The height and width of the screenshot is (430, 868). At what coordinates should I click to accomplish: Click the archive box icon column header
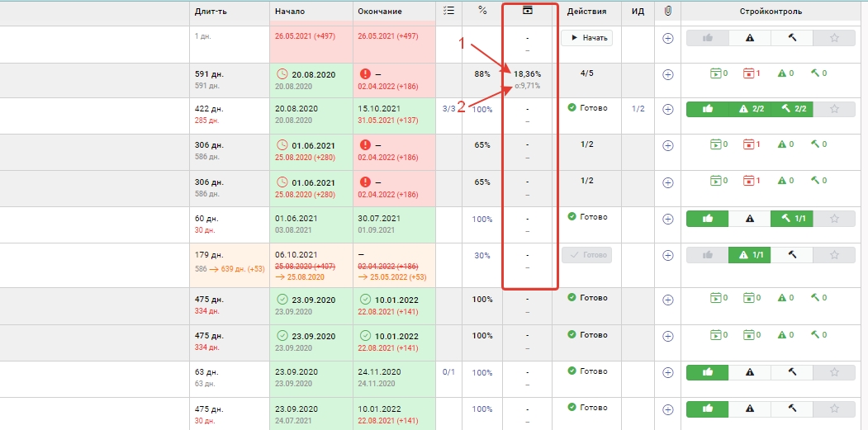pos(529,11)
